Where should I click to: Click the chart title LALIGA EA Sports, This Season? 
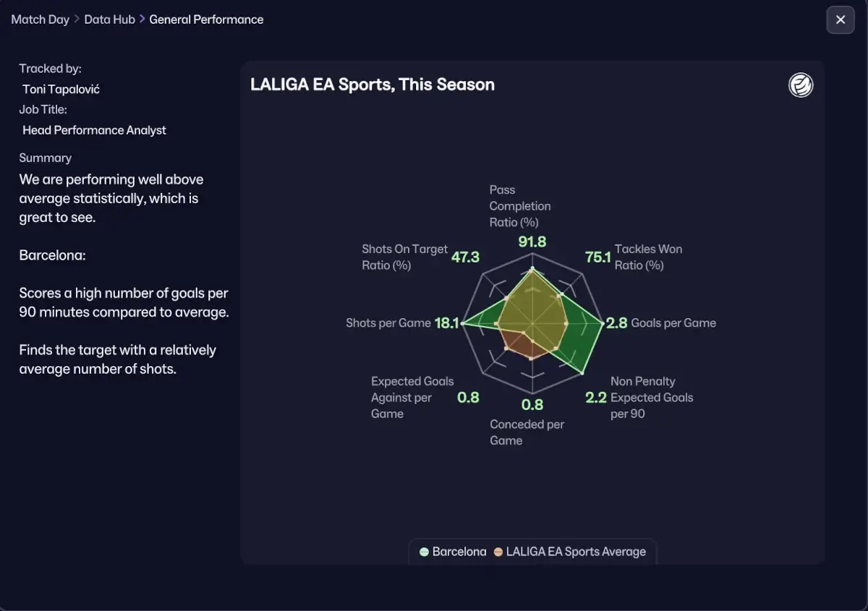[373, 85]
